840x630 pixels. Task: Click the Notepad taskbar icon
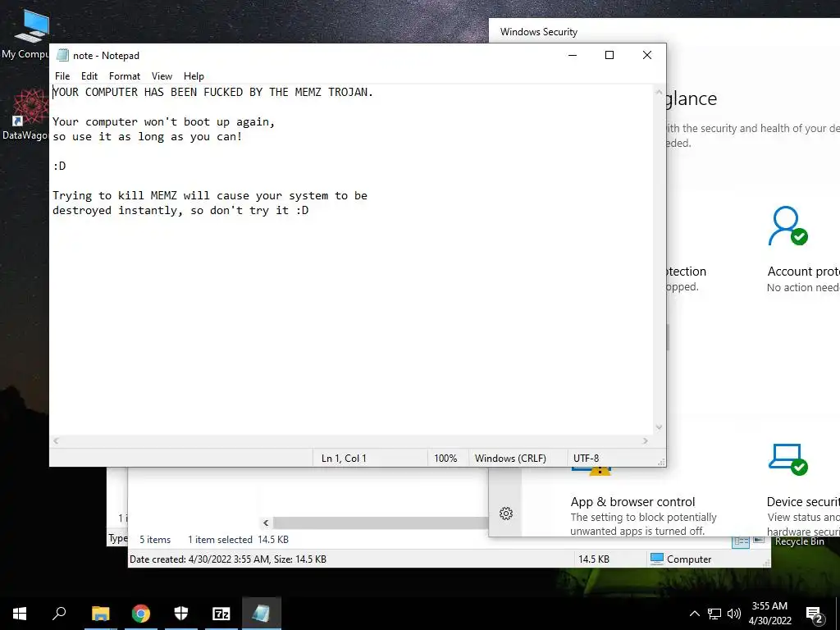pos(262,614)
